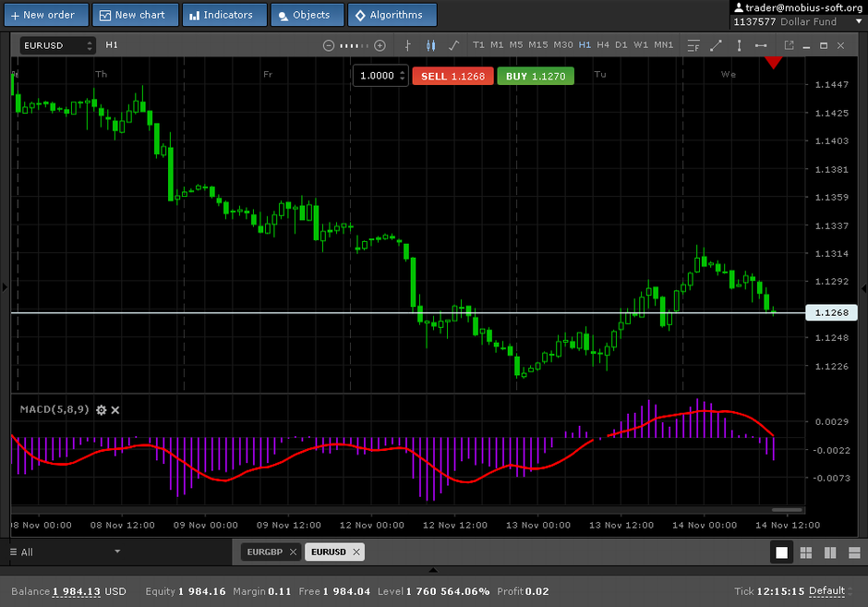The height and width of the screenshot is (607, 868).
Task: Switch chart to line display style
Action: 454,45
